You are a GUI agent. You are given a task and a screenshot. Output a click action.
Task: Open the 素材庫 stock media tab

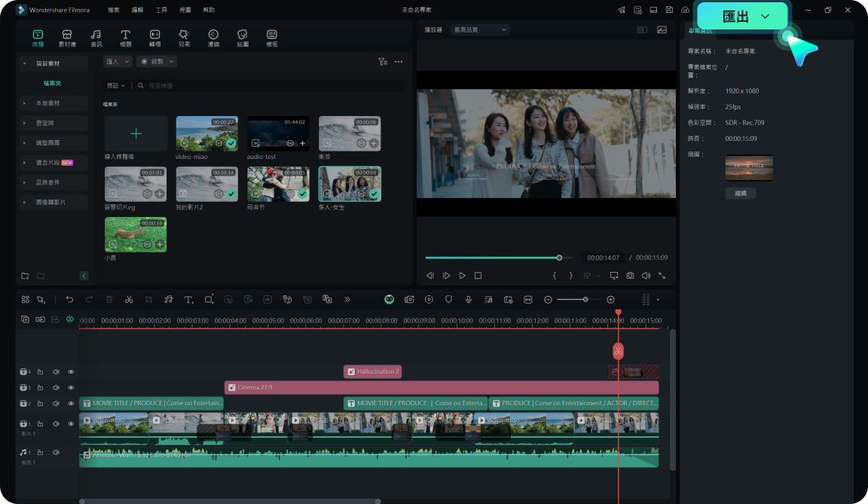67,38
